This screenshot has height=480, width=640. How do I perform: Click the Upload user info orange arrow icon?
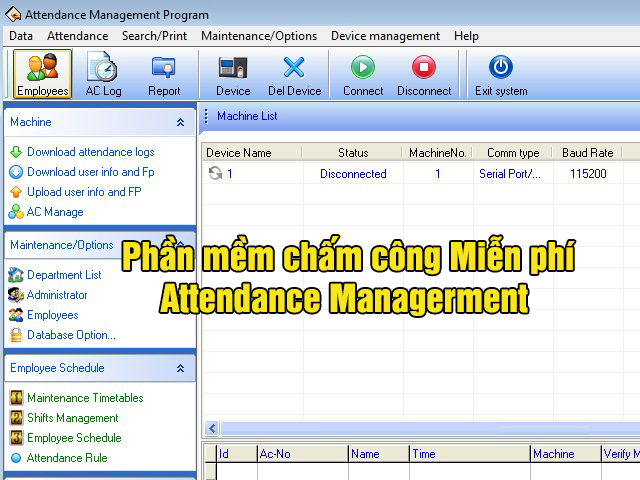(x=16, y=192)
